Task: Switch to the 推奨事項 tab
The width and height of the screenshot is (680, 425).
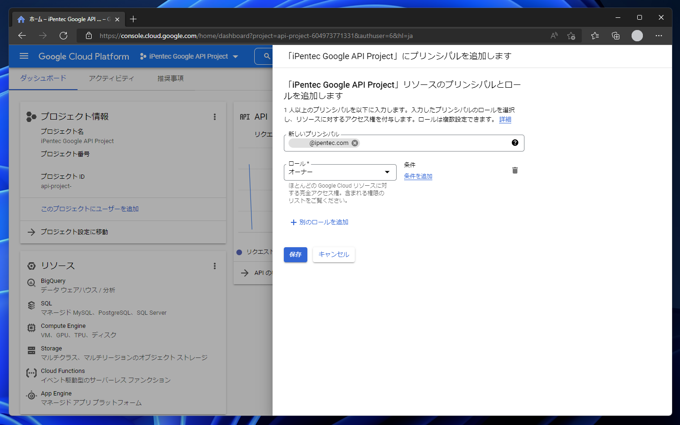Action: click(170, 78)
